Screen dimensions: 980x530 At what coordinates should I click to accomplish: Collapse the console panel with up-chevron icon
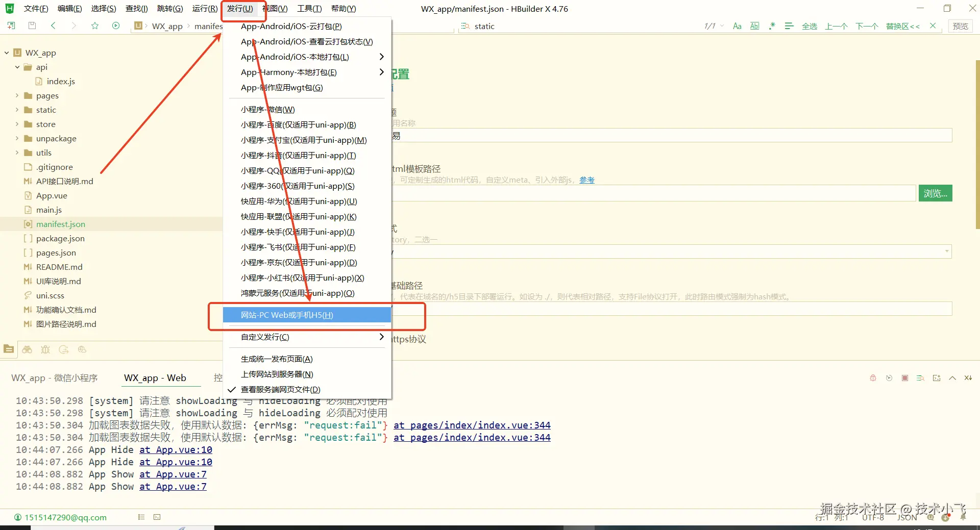pyautogui.click(x=952, y=378)
